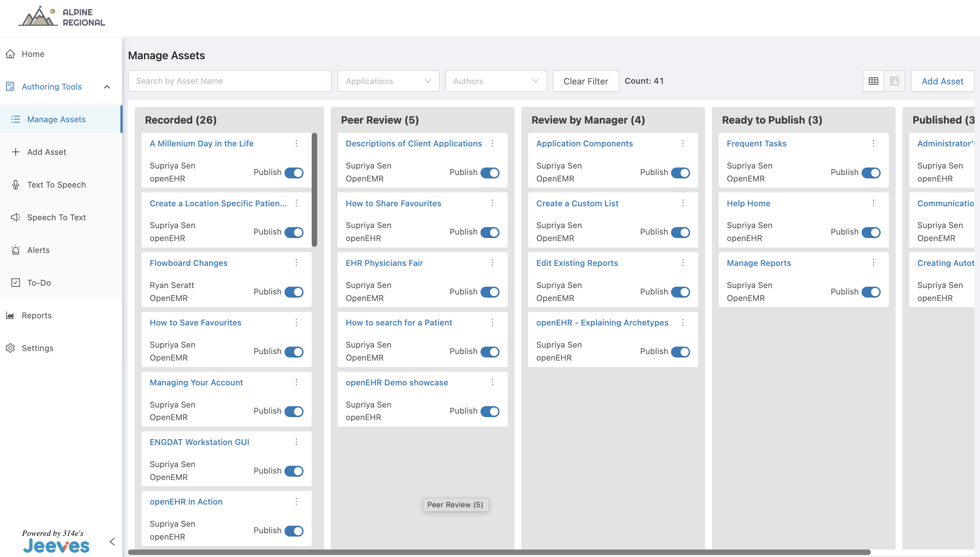The height and width of the screenshot is (557, 980).
Task: Open the EHR Physicians Fair asset link
Action: coord(384,263)
